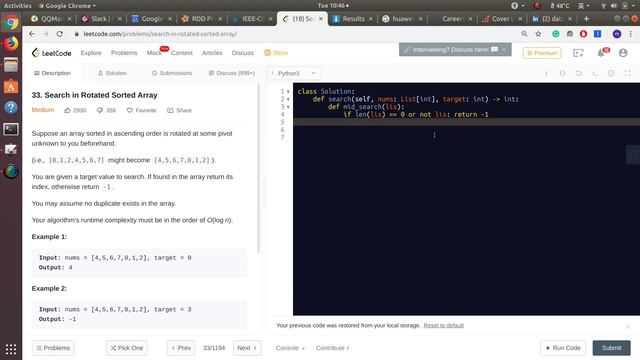Click the description panel scrollbar
Viewport: 640px width, 360px height.
(258, 169)
